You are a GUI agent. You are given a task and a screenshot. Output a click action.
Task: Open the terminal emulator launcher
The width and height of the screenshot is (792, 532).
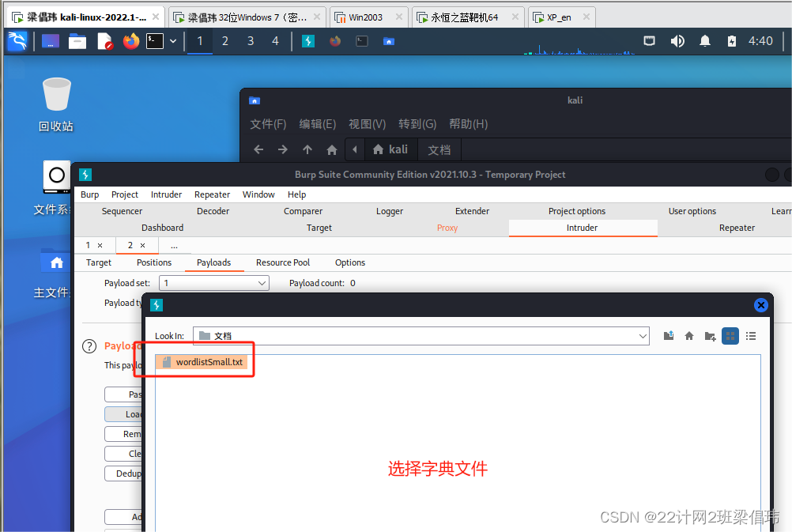coord(155,41)
